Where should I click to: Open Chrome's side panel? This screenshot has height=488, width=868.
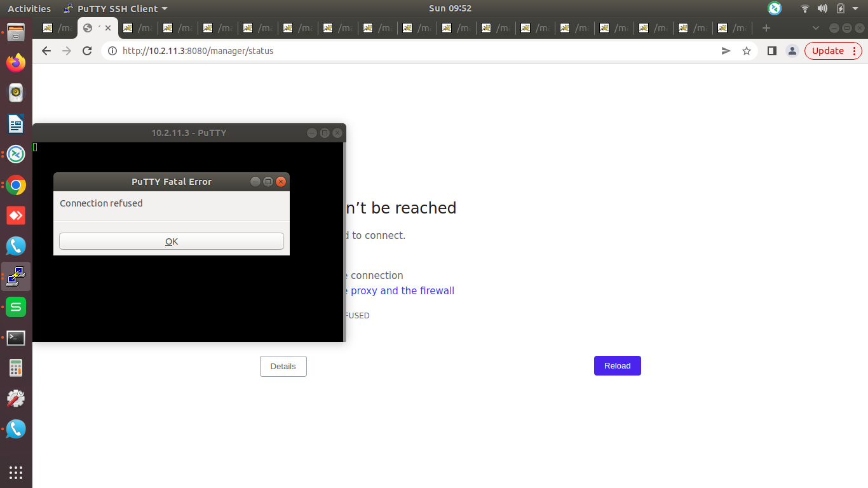[x=772, y=51]
